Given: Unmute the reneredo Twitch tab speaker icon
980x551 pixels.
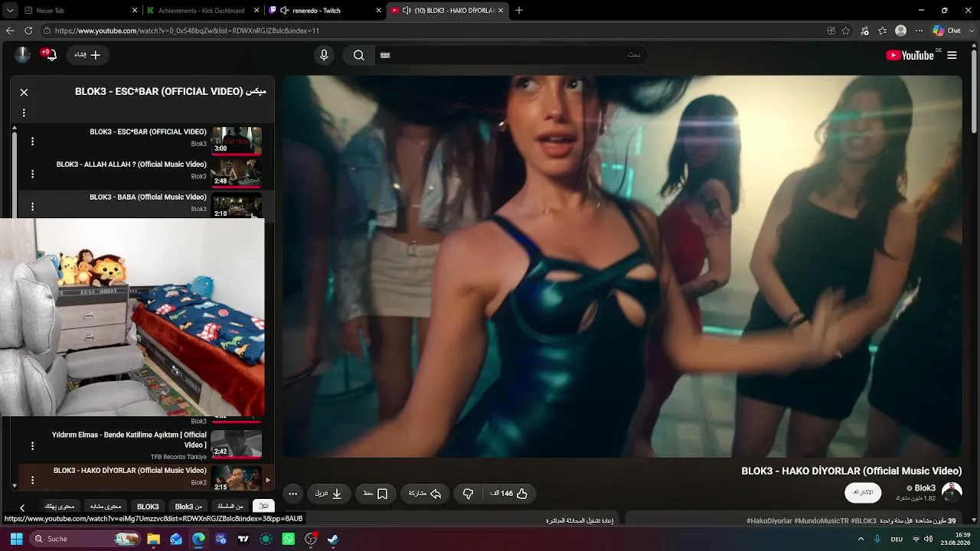Looking at the screenshot, I should point(285,11).
